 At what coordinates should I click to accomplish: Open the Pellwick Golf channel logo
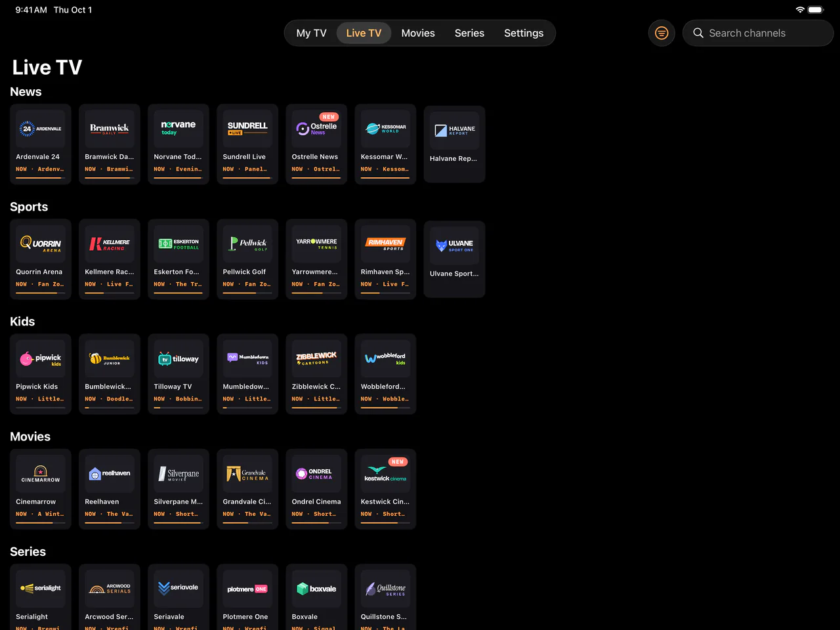tap(247, 243)
